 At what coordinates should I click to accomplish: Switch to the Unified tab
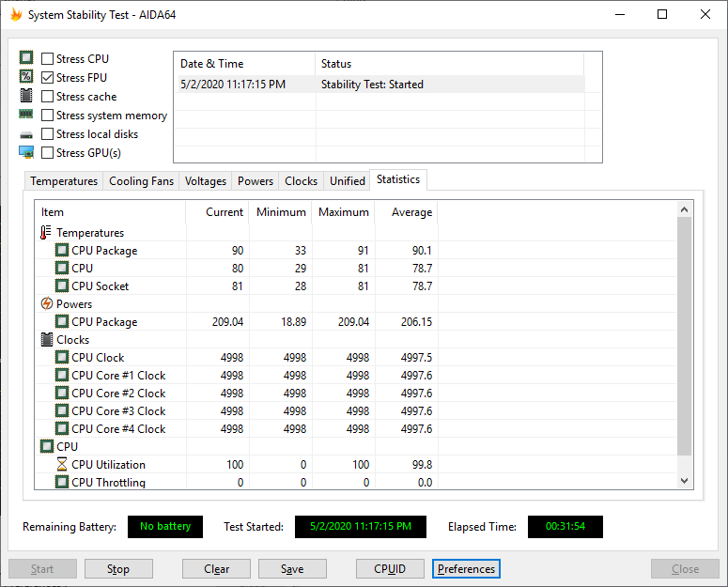tap(348, 181)
